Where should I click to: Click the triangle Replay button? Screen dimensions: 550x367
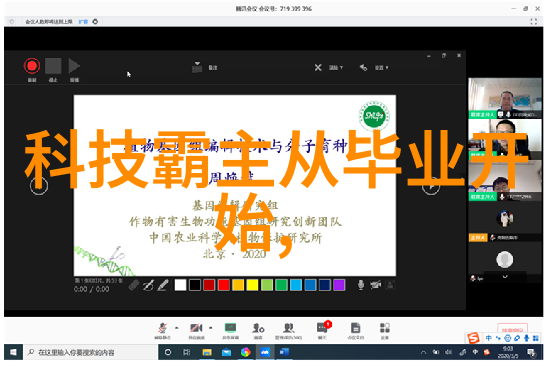[74, 66]
